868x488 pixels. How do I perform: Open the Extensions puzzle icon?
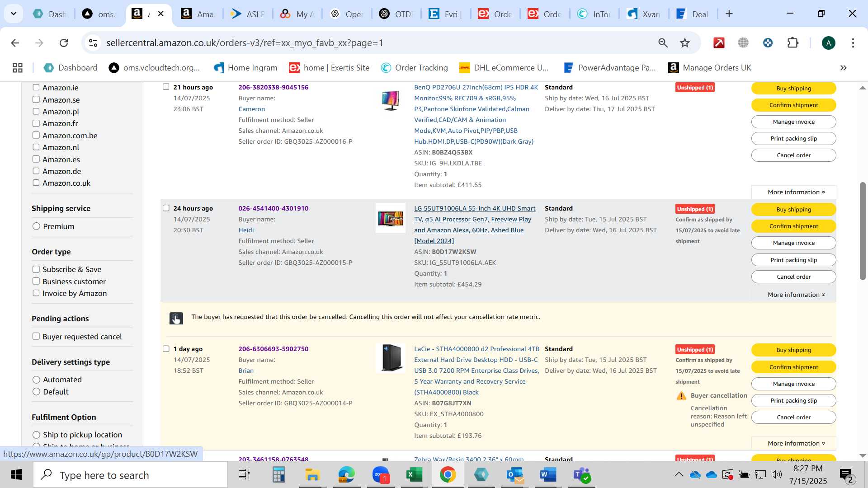[793, 43]
